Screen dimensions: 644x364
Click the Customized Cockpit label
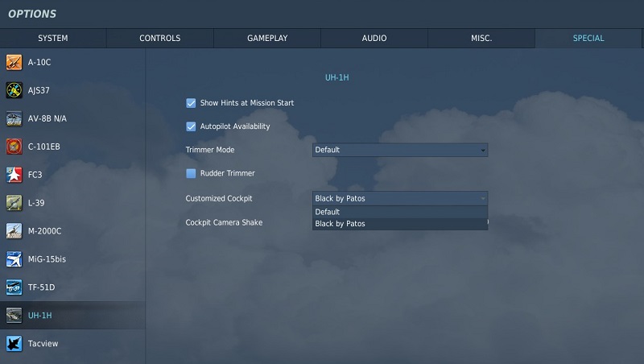click(219, 199)
